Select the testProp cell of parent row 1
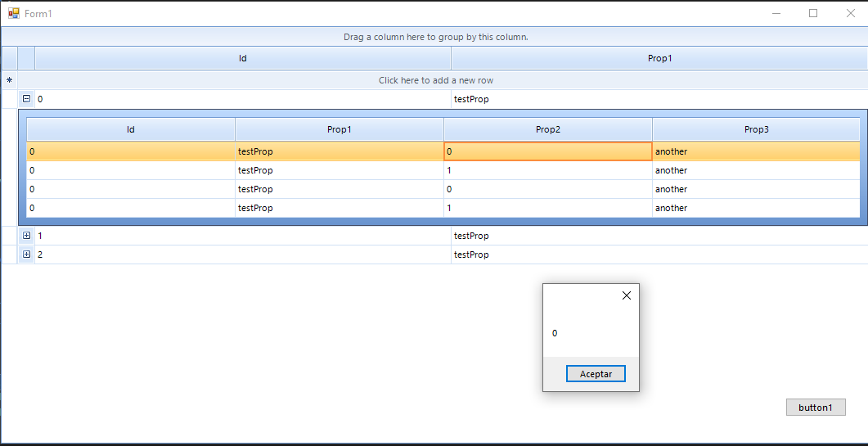Viewport: 868px width, 446px height. tap(659, 236)
